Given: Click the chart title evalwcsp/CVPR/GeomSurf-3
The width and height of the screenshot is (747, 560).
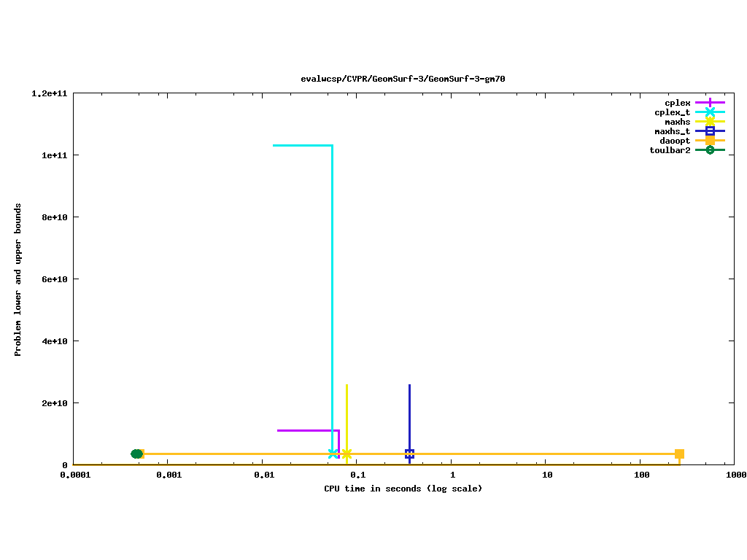Looking at the screenshot, I should (x=403, y=79).
